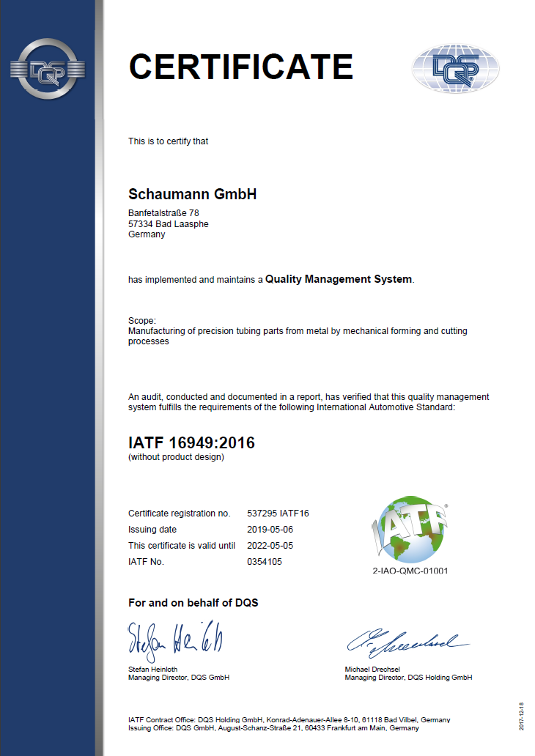535x756 pixels.
Task: Select the IATF No. value 0354105
Action: tap(265, 562)
